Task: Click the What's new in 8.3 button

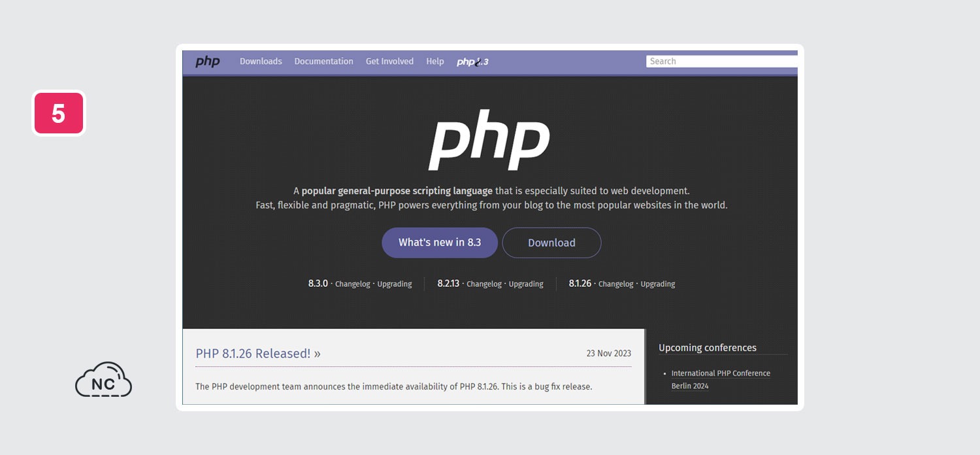Action: (440, 243)
